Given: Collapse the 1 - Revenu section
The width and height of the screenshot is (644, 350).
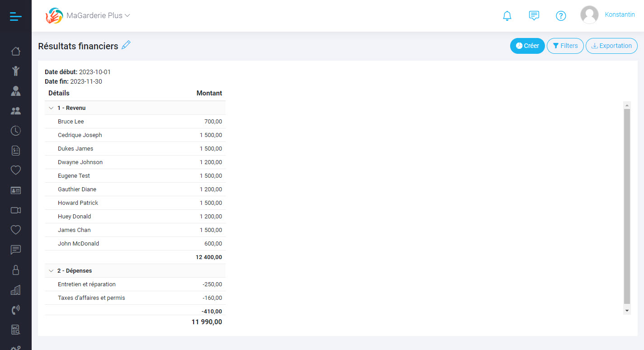Looking at the screenshot, I should click(51, 108).
